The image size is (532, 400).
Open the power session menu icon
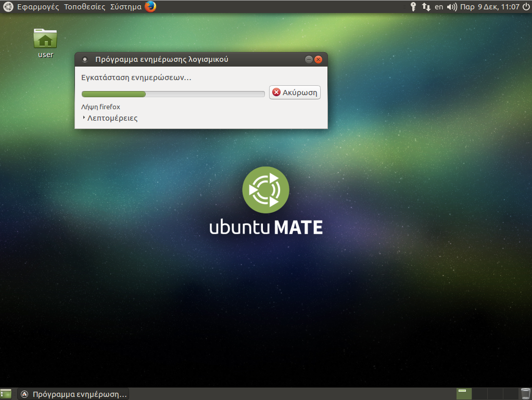(526, 7)
